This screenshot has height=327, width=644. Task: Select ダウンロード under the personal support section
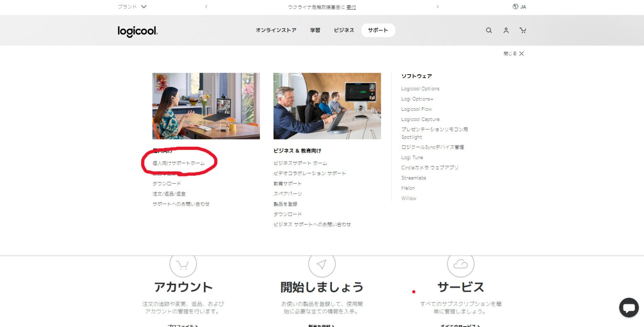point(166,183)
